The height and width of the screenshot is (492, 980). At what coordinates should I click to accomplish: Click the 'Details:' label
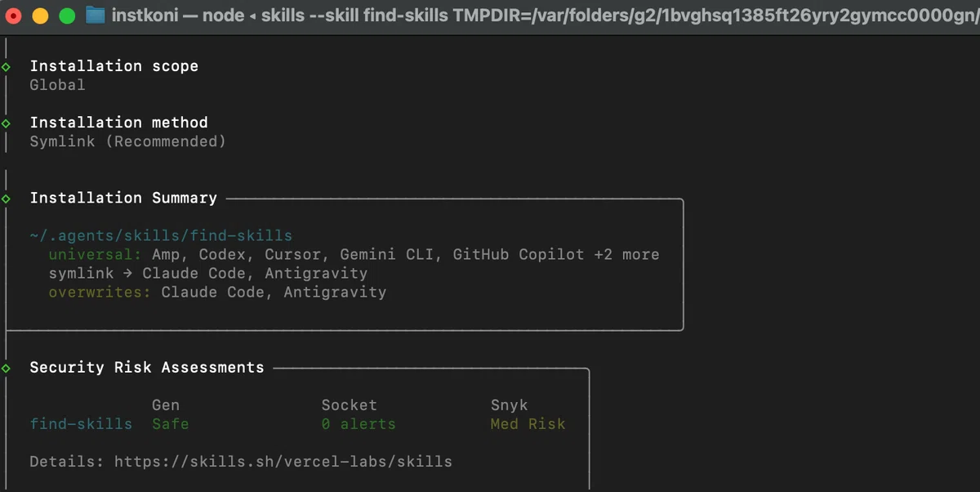pyautogui.click(x=67, y=462)
